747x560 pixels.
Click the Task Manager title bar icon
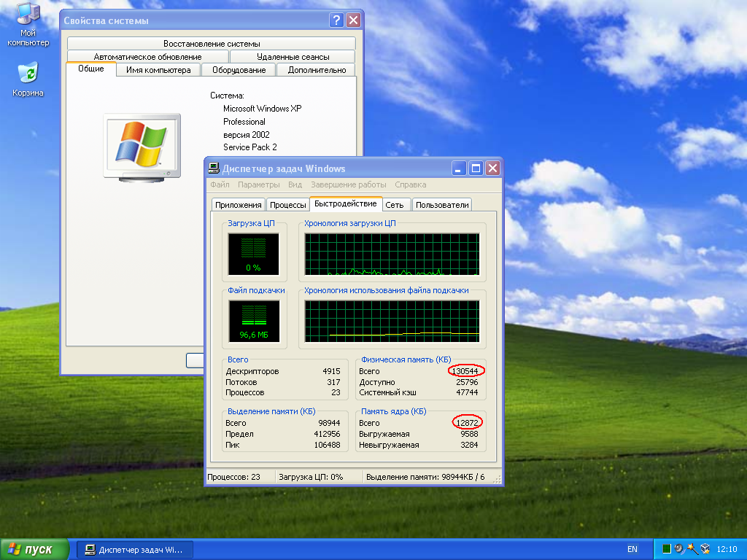214,168
